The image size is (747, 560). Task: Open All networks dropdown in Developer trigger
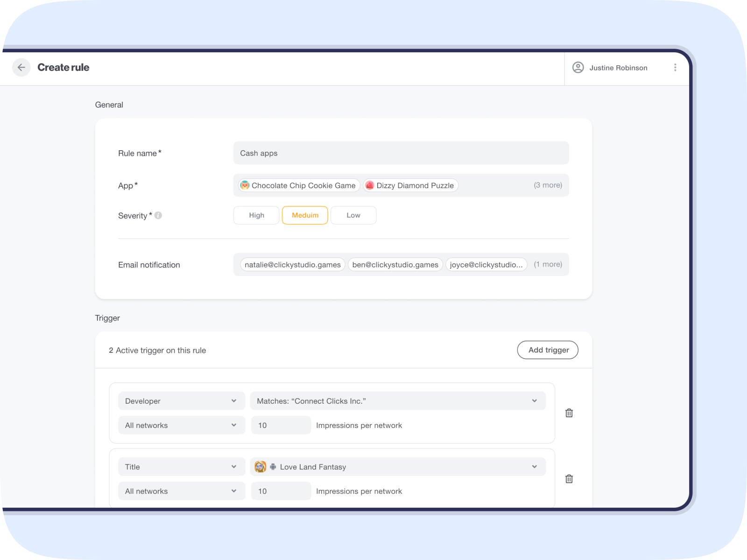pos(182,425)
